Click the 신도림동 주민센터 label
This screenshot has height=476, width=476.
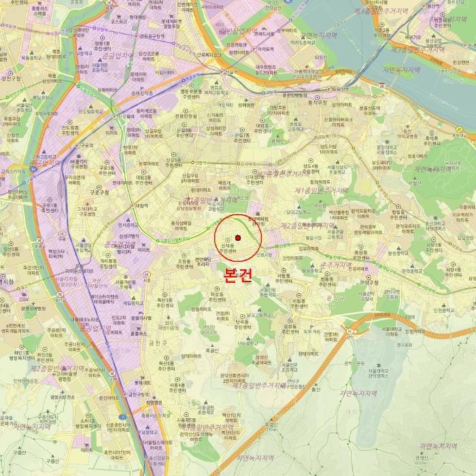[x=70, y=131]
